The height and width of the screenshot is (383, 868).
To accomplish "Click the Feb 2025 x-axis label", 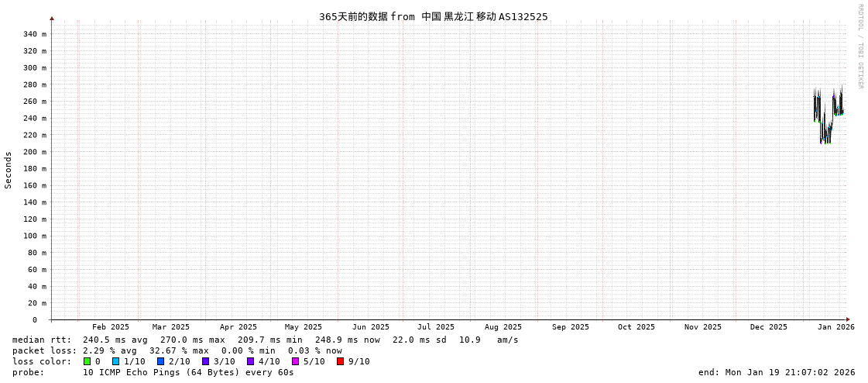I will tap(111, 327).
